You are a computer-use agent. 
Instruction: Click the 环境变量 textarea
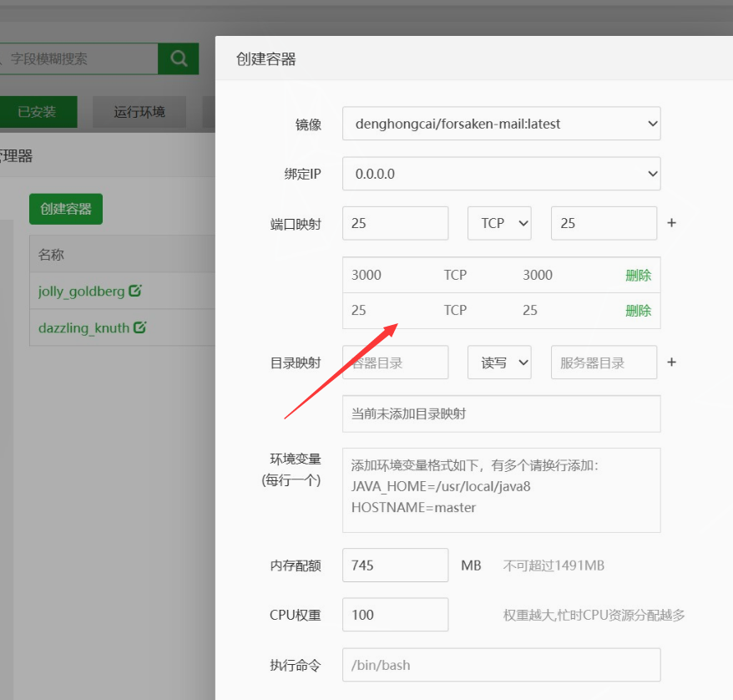tap(501, 490)
